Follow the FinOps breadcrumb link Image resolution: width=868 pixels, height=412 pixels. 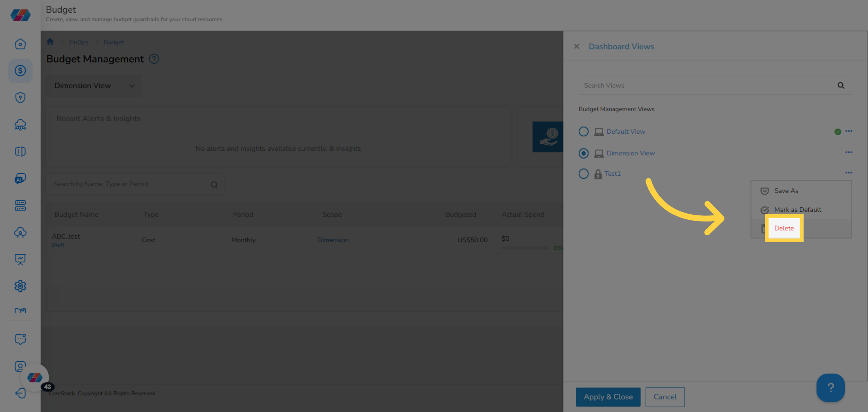[78, 42]
